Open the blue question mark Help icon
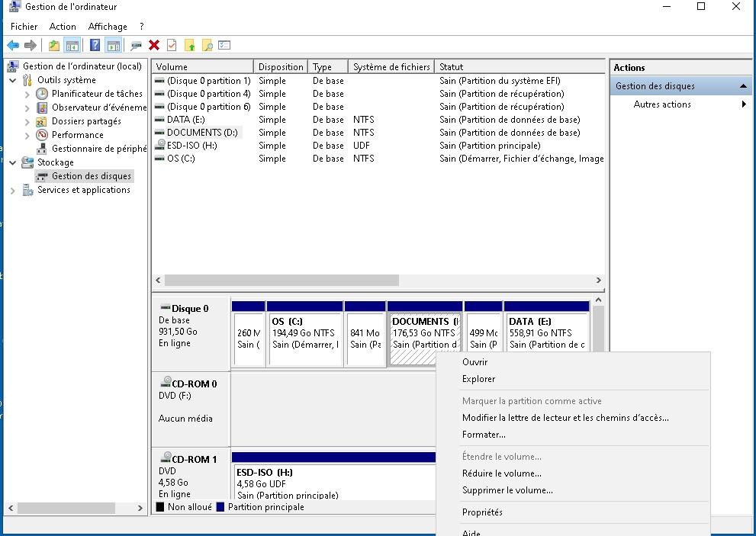The image size is (756, 536). (95, 46)
